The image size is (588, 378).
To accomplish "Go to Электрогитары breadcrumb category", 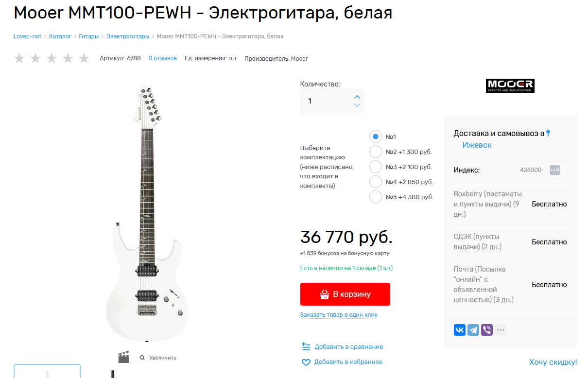I will pos(128,36).
